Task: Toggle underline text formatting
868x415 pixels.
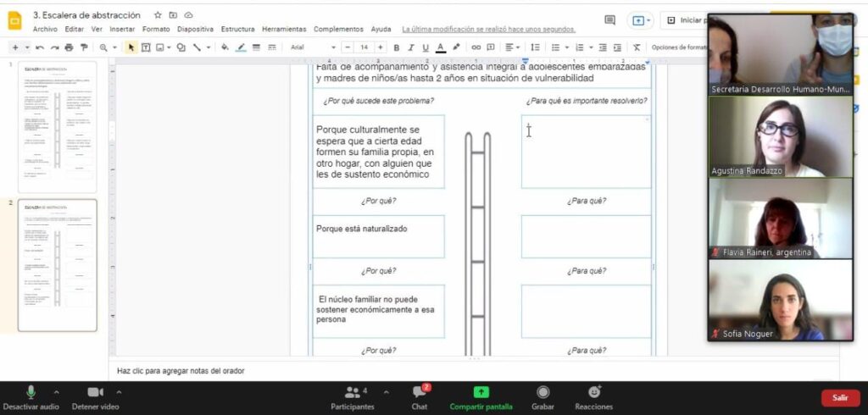Action: pyautogui.click(x=425, y=47)
